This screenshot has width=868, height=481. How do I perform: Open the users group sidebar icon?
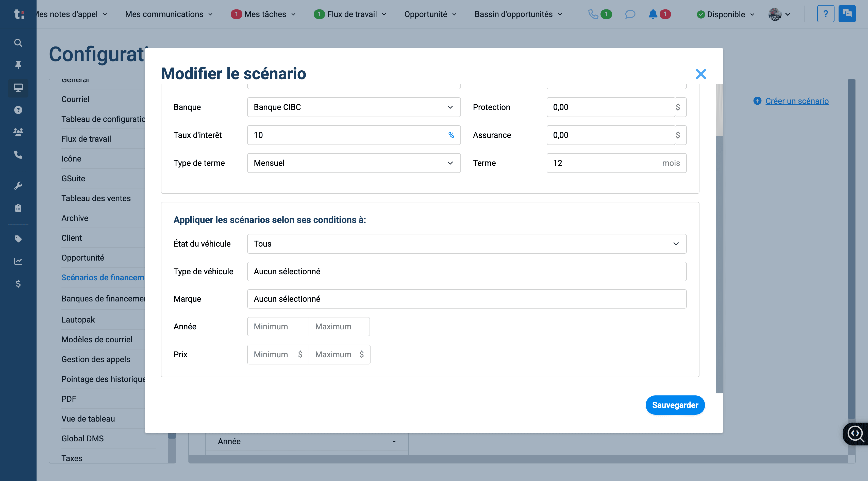(x=18, y=132)
